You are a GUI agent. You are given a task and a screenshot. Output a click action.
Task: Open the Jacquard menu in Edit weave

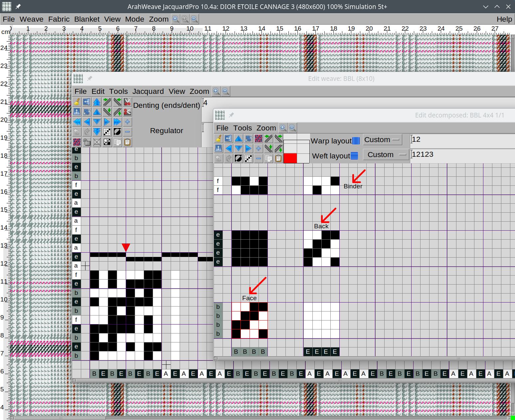tap(148, 92)
